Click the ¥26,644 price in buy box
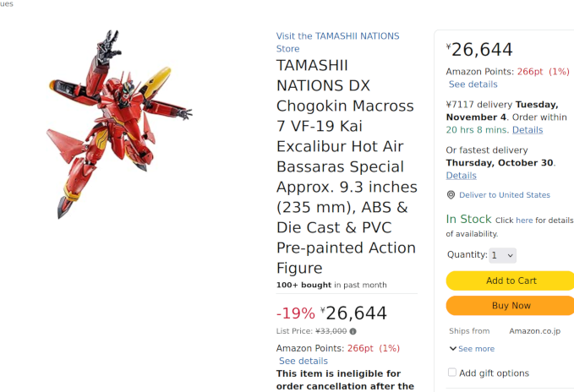Image resolution: width=574 pixels, height=392 pixels. 481,50
